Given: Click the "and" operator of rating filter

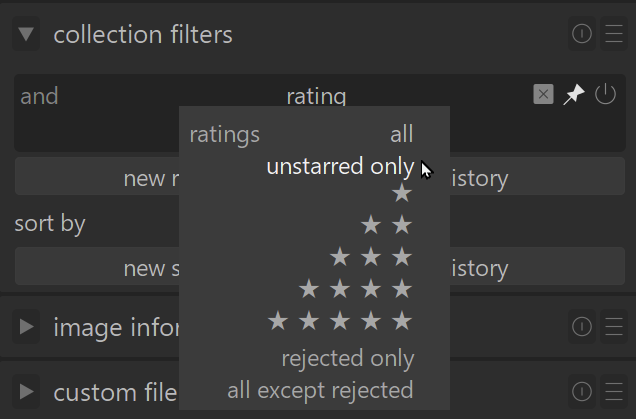Looking at the screenshot, I should click(x=40, y=96).
